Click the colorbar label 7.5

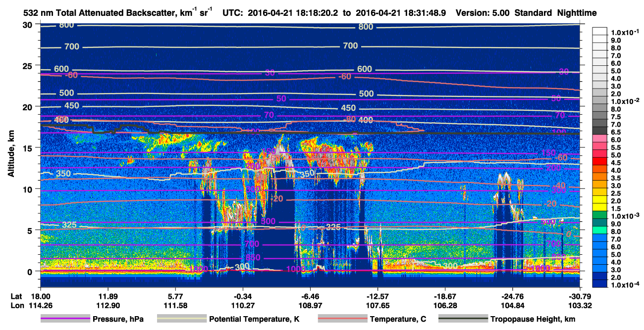[x=616, y=117]
